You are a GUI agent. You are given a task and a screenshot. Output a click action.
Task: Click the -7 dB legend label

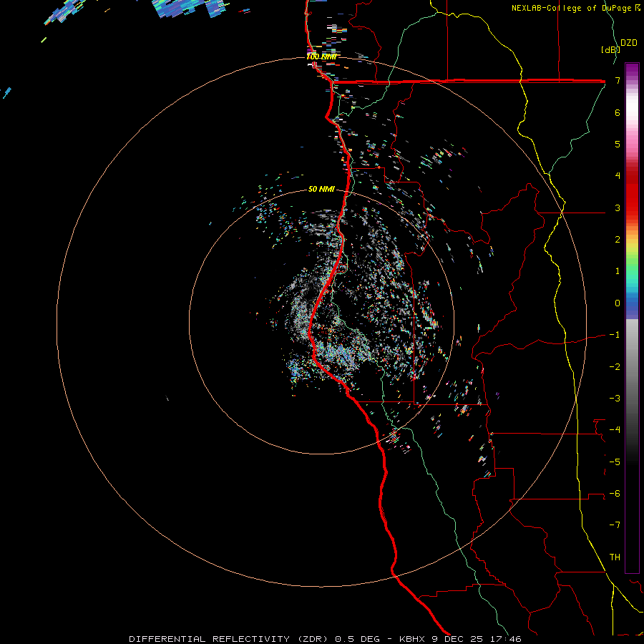click(x=615, y=525)
